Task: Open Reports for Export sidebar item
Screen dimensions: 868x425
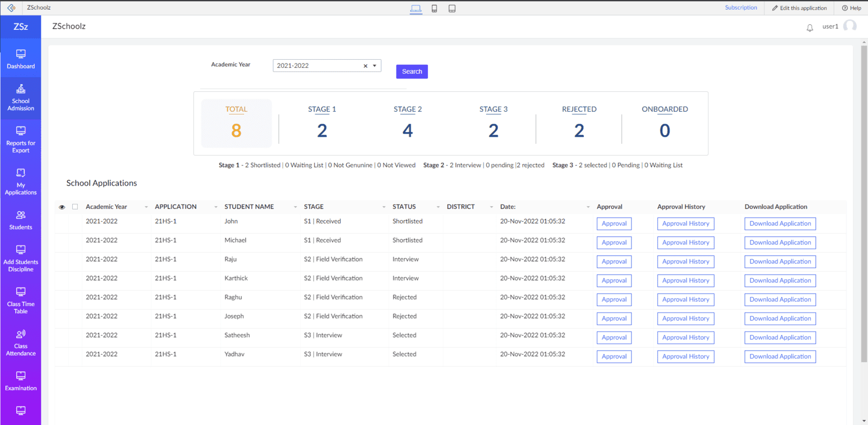Action: pos(21,139)
